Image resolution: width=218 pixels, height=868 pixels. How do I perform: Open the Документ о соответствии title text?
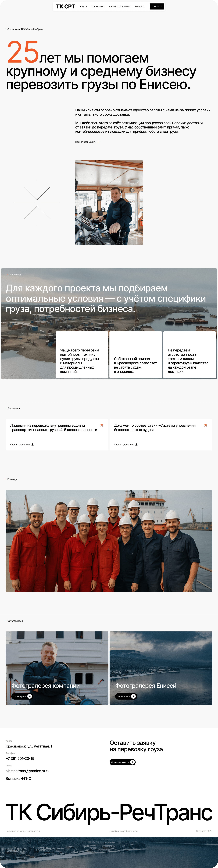coord(155,428)
